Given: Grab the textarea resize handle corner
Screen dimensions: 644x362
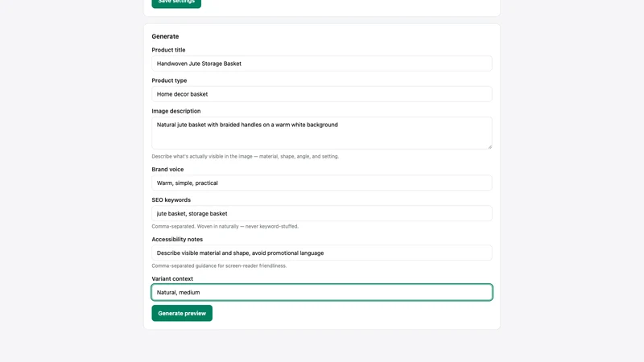Looking at the screenshot, I should [x=489, y=146].
